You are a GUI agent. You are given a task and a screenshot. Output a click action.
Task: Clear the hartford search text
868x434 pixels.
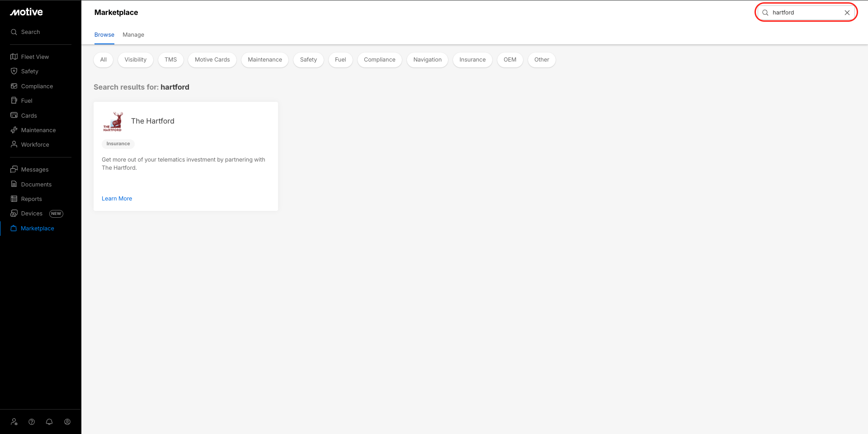(x=847, y=13)
